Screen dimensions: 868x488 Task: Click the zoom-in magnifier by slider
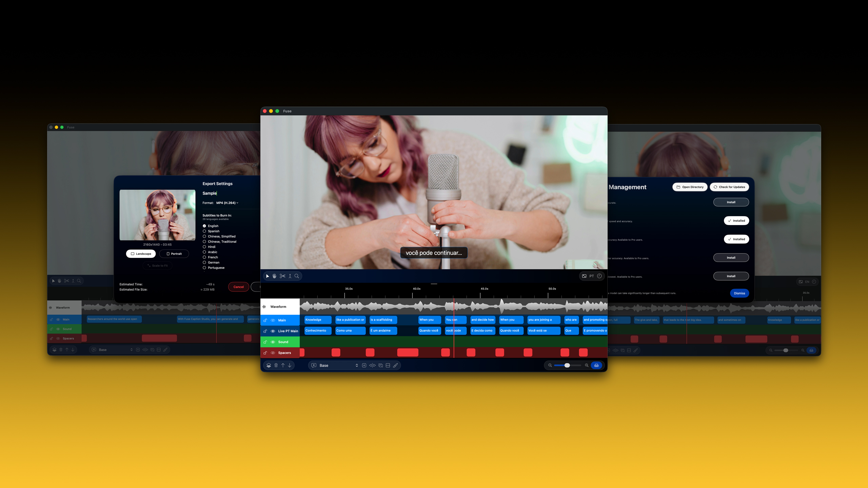587,365
